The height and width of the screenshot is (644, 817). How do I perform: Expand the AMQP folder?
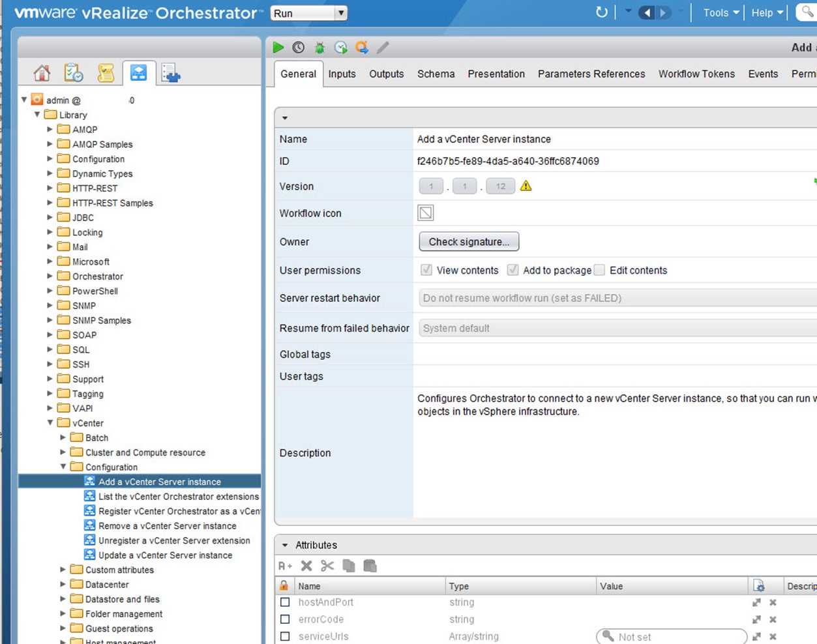50,129
